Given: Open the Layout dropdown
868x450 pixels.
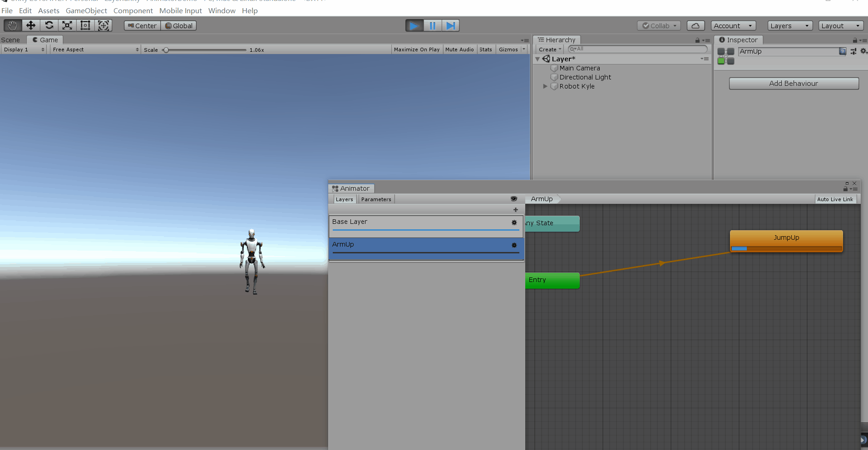Looking at the screenshot, I should point(841,26).
